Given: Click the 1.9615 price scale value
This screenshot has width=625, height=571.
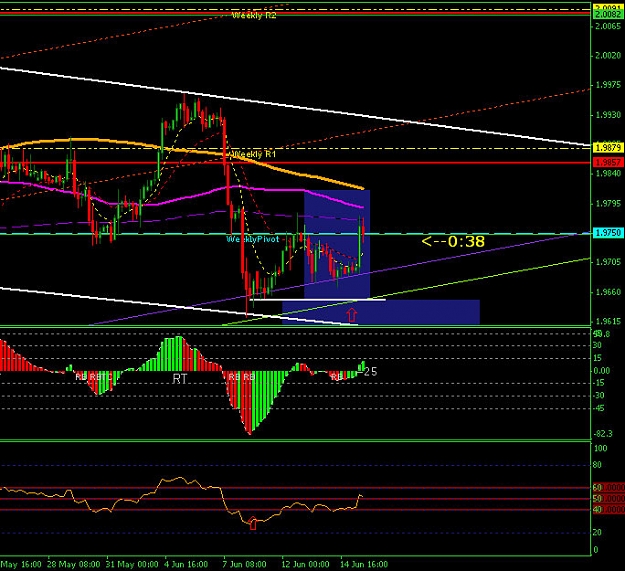Looking at the screenshot, I should (x=608, y=321).
